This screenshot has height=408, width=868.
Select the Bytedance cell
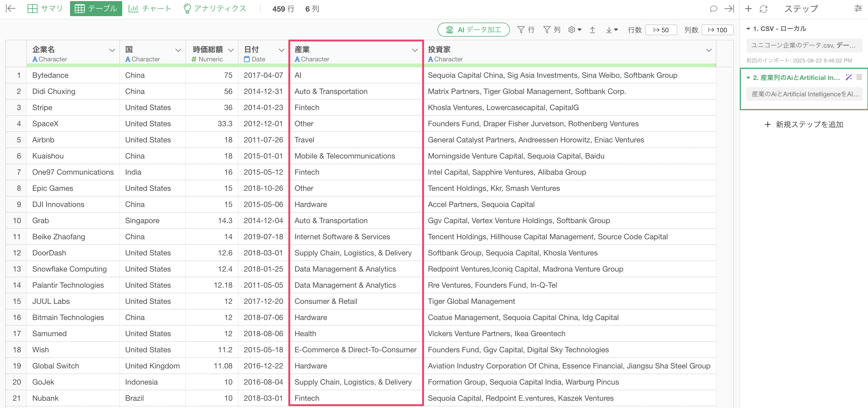pyautogui.click(x=73, y=75)
